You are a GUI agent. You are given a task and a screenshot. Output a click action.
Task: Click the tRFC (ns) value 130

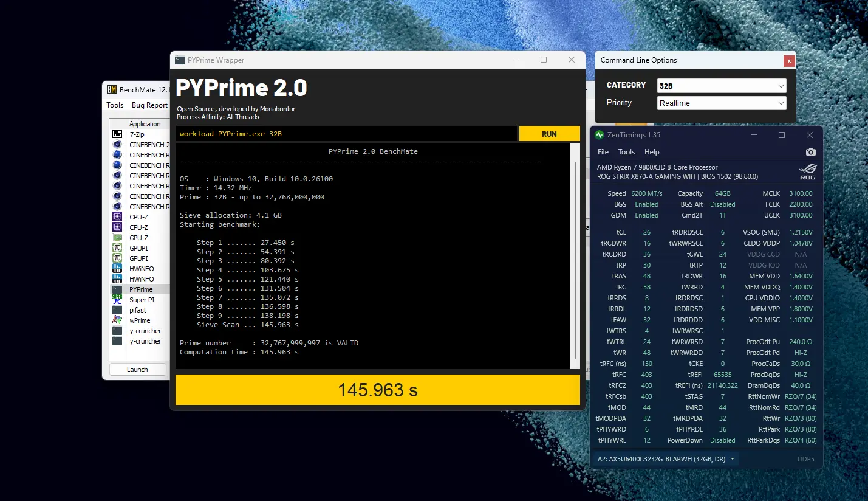click(x=646, y=364)
